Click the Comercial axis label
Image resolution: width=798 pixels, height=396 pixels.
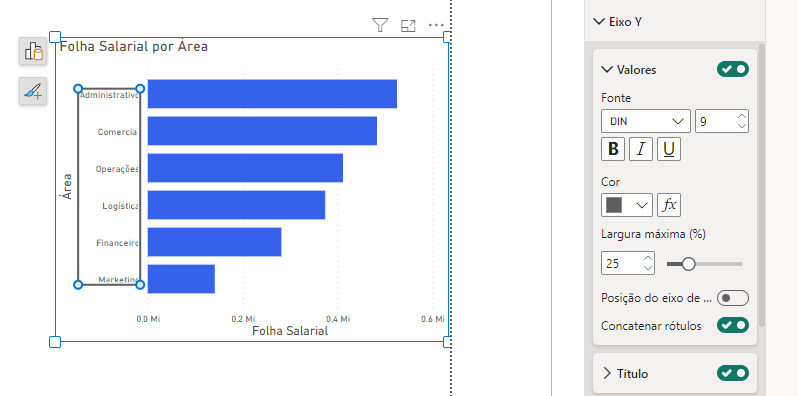point(118,132)
